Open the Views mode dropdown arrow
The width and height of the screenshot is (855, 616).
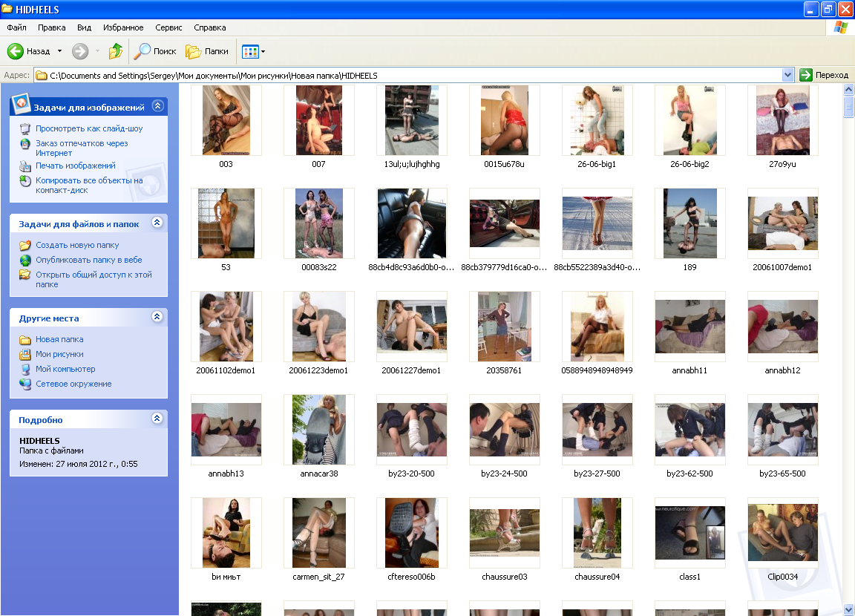(x=263, y=52)
